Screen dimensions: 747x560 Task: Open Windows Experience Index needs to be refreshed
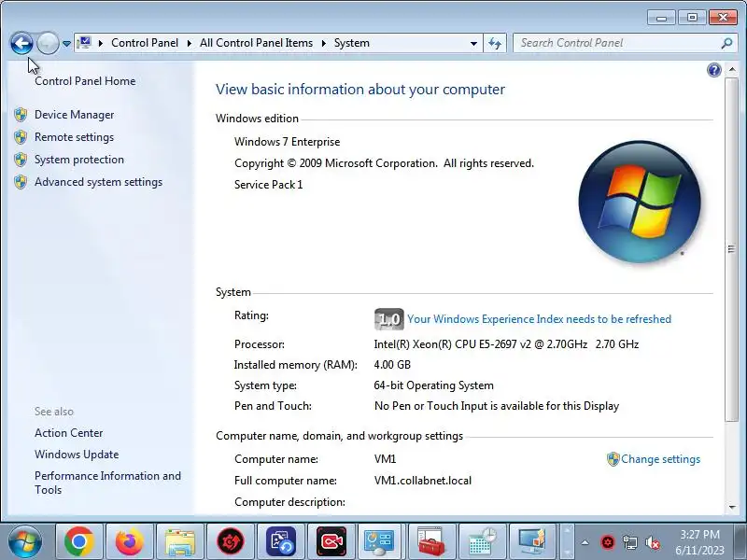tap(540, 319)
